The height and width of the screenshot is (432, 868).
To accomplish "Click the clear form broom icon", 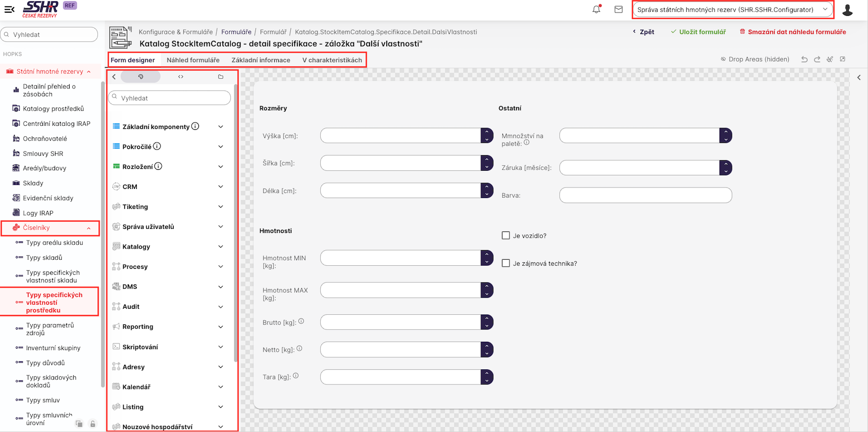I will pyautogui.click(x=830, y=60).
